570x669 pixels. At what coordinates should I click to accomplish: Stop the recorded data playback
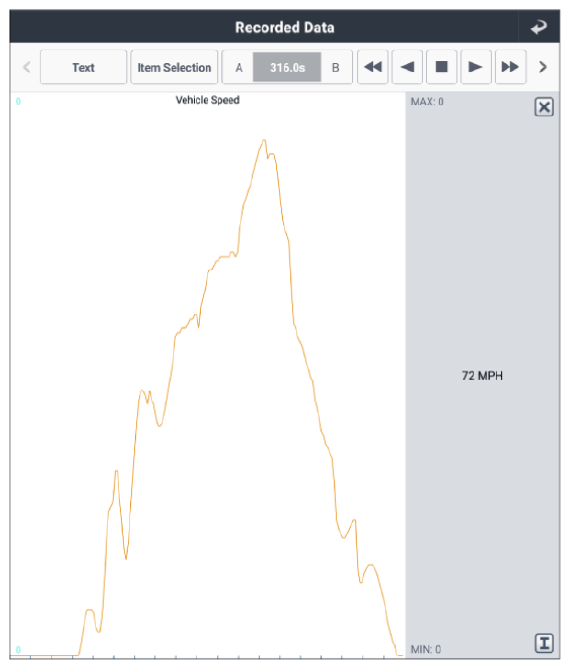442,67
